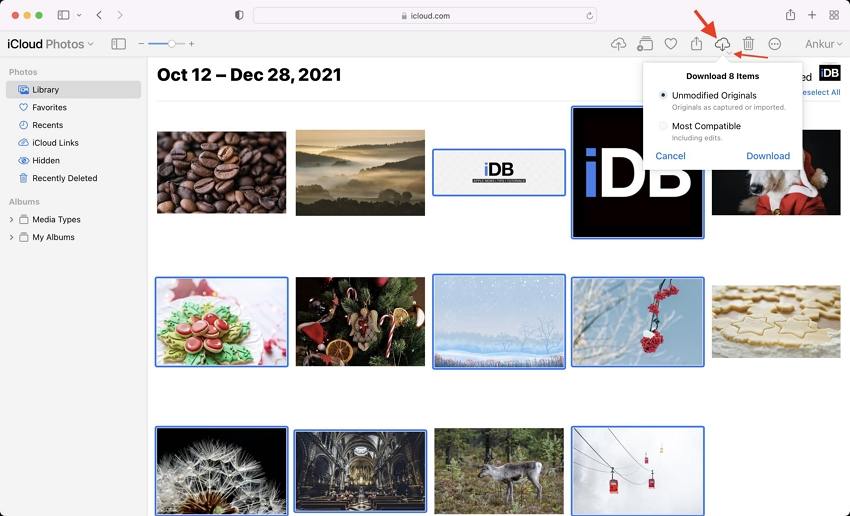The image size is (850, 516).
Task: Click Cancel in the download popup
Action: (x=670, y=156)
